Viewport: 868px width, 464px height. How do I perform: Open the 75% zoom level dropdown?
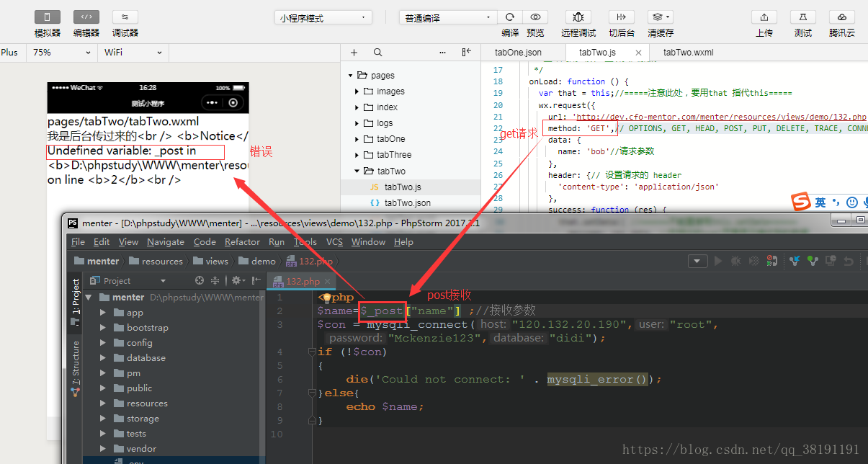(62, 53)
